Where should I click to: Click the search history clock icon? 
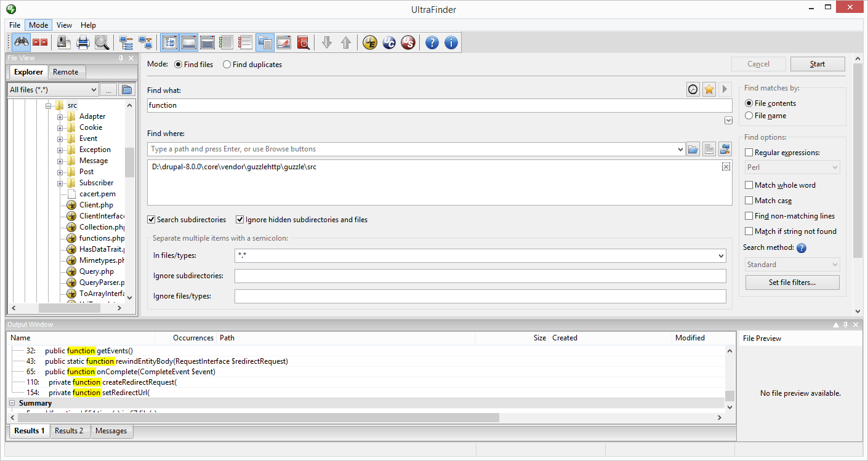pyautogui.click(x=693, y=90)
